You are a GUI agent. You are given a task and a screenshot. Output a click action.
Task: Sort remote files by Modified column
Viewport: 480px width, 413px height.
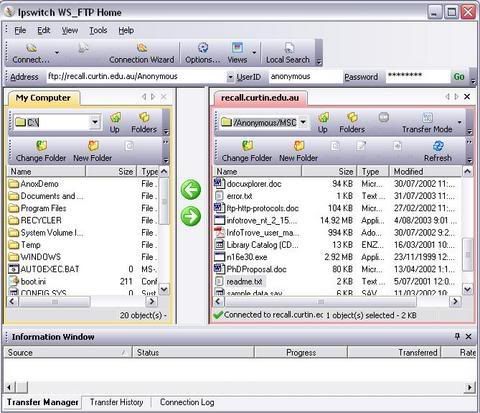[x=426, y=171]
